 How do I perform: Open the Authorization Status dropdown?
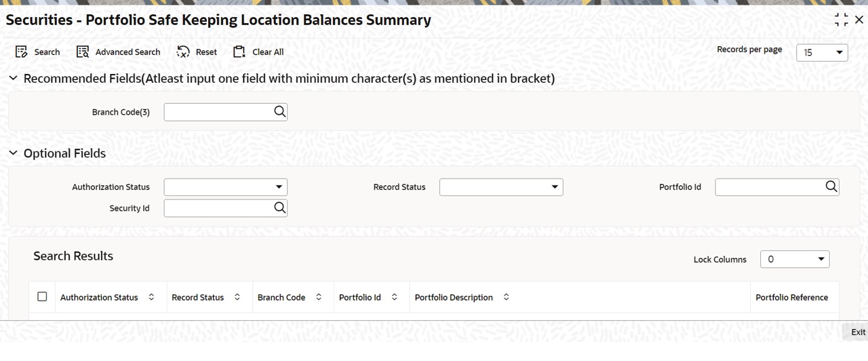click(226, 187)
